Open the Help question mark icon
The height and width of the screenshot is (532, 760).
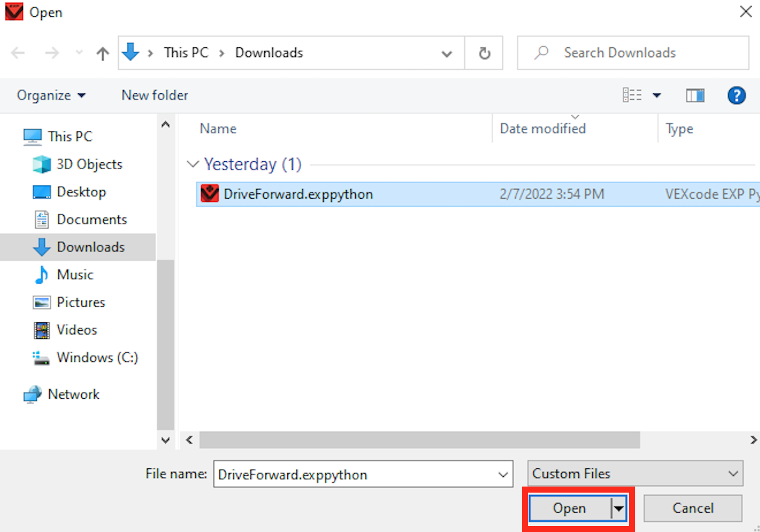tap(736, 96)
